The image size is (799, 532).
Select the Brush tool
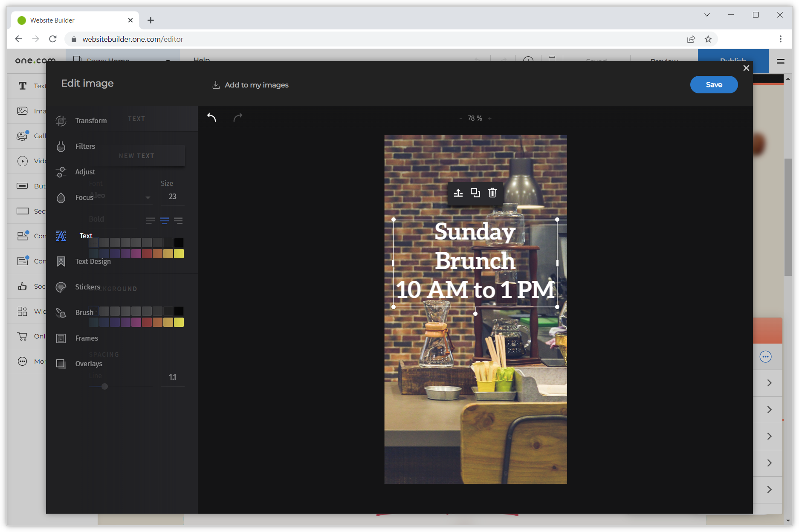(x=84, y=312)
